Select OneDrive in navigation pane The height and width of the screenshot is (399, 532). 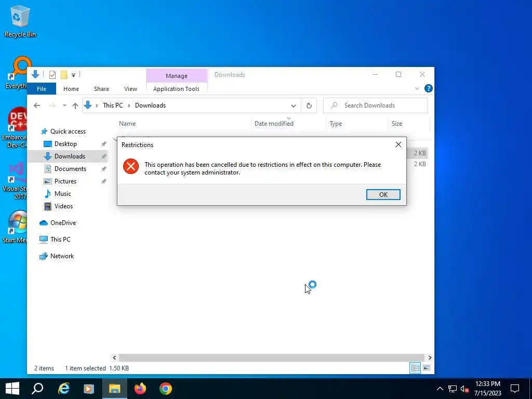click(63, 223)
